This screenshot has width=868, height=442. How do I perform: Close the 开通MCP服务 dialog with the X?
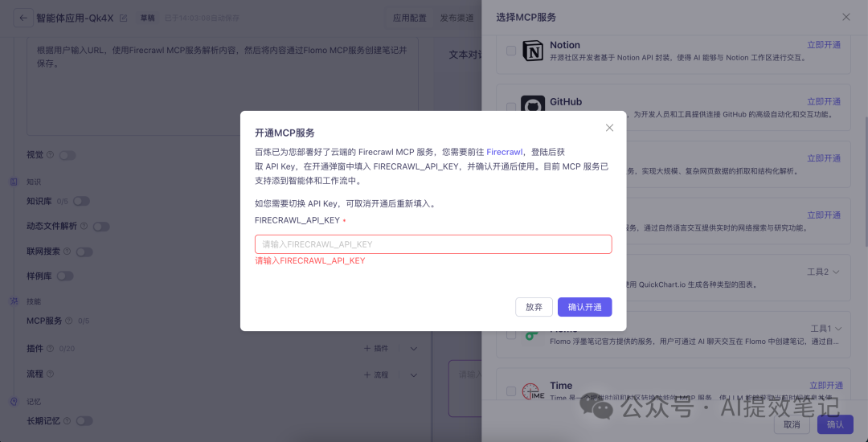(609, 128)
